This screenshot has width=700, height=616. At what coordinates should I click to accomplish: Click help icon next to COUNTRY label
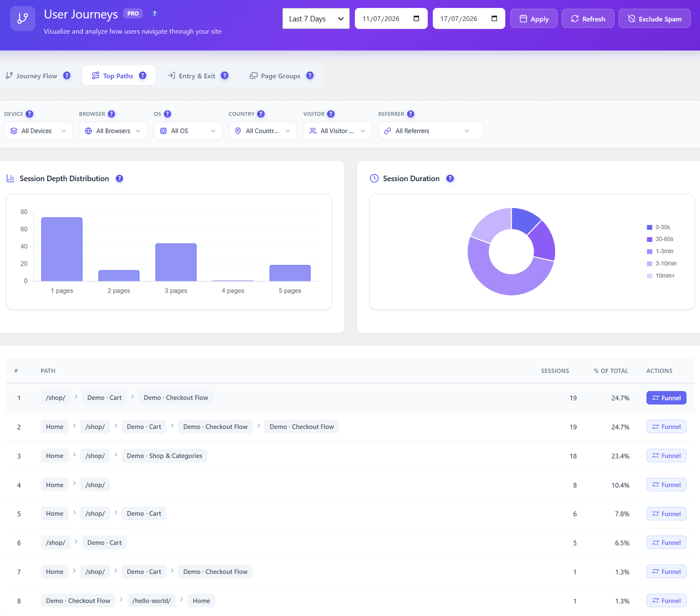tap(261, 114)
